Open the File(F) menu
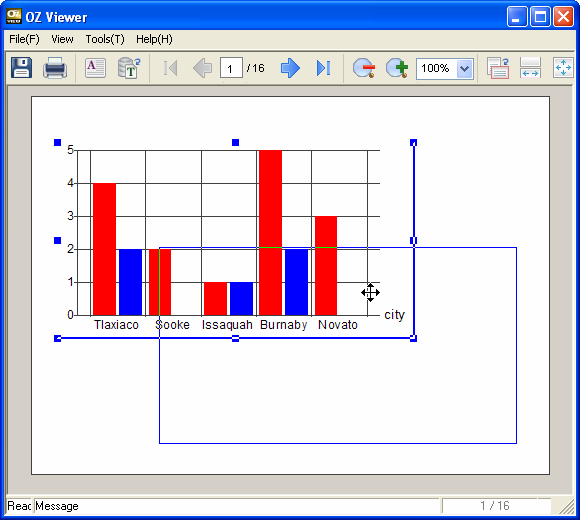 coord(24,39)
